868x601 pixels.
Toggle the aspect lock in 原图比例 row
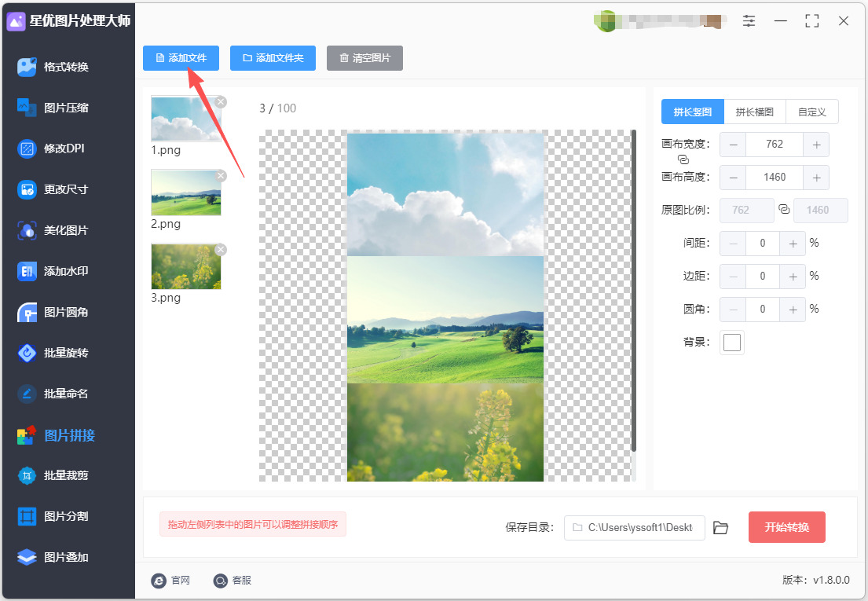tap(784, 209)
